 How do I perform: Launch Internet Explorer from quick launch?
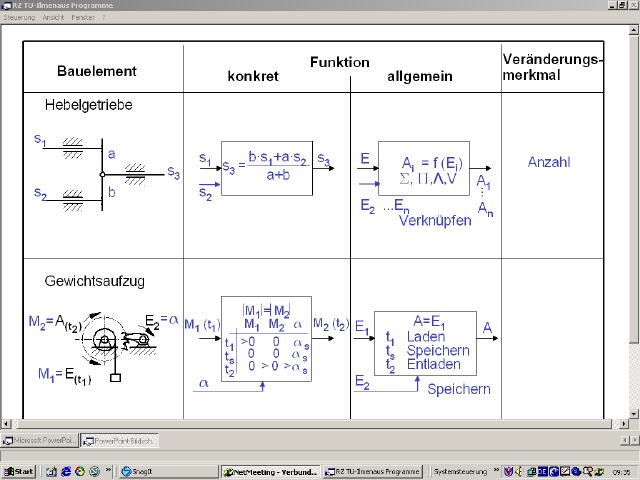pyautogui.click(x=66, y=471)
